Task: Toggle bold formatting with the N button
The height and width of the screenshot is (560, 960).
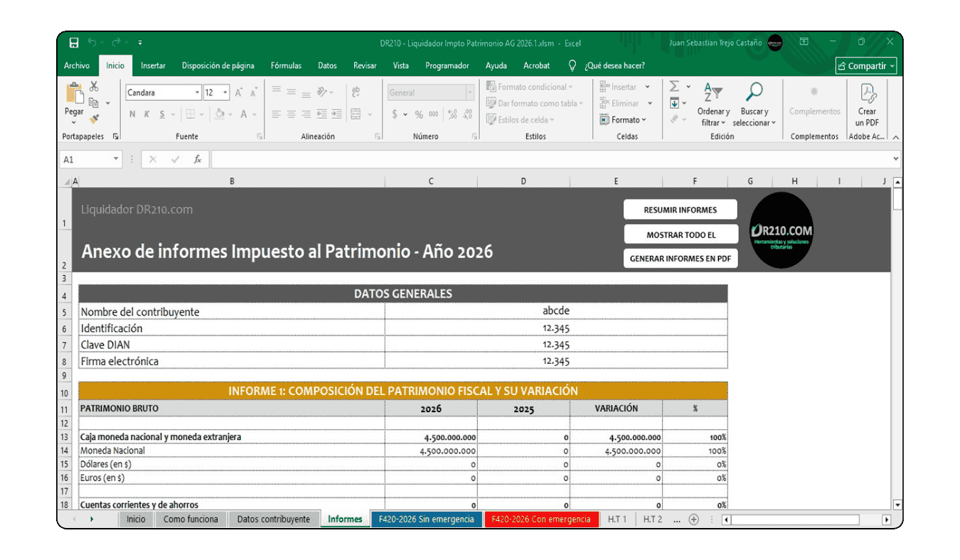Action: [x=132, y=113]
